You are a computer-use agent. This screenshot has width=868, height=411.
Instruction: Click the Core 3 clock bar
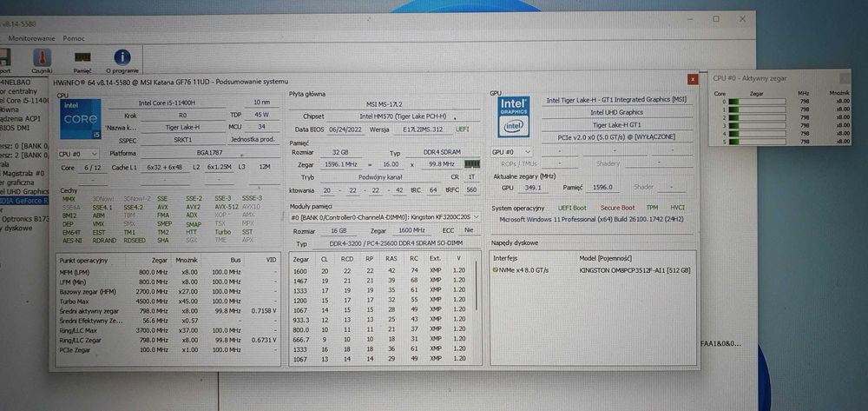757,126
